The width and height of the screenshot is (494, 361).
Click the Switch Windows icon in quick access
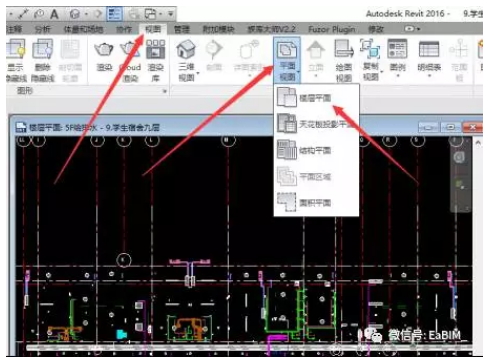(150, 14)
